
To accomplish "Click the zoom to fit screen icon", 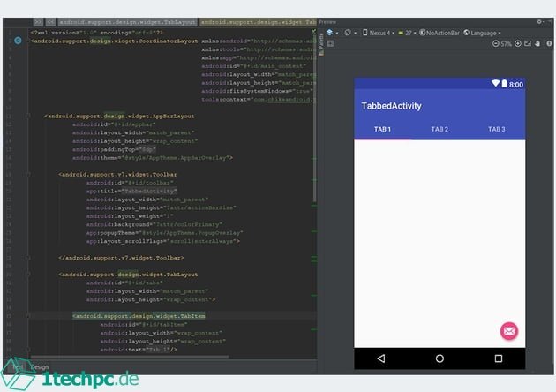I will pos(528,43).
